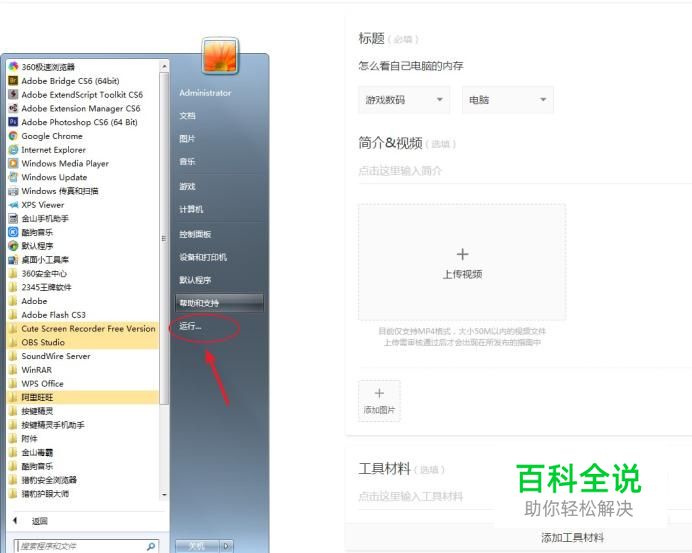The width and height of the screenshot is (692, 553).
Task: Start Adobe Extension Manager CS6 icon
Action: coord(13,108)
